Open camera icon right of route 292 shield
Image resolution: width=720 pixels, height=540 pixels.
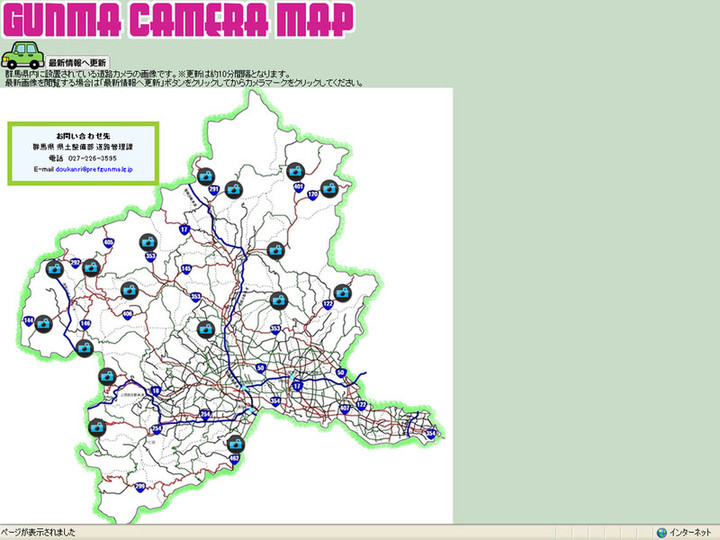tap(91, 267)
